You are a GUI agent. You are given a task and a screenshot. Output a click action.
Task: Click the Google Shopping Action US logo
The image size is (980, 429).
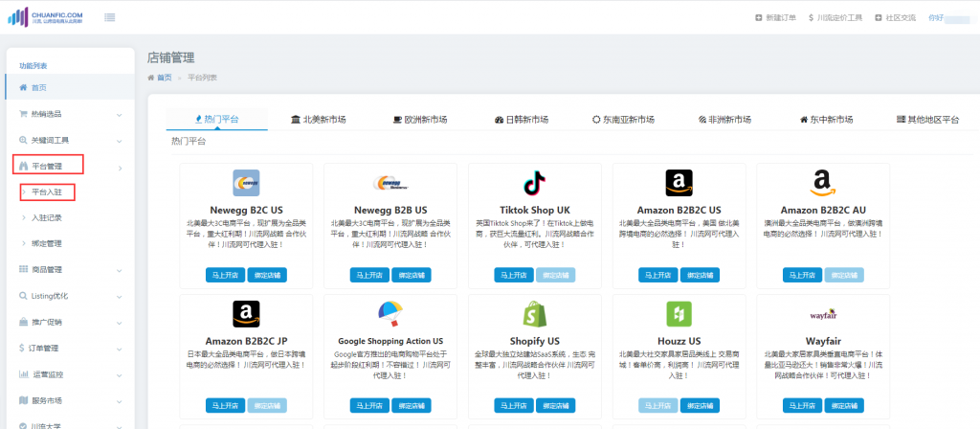click(x=390, y=314)
